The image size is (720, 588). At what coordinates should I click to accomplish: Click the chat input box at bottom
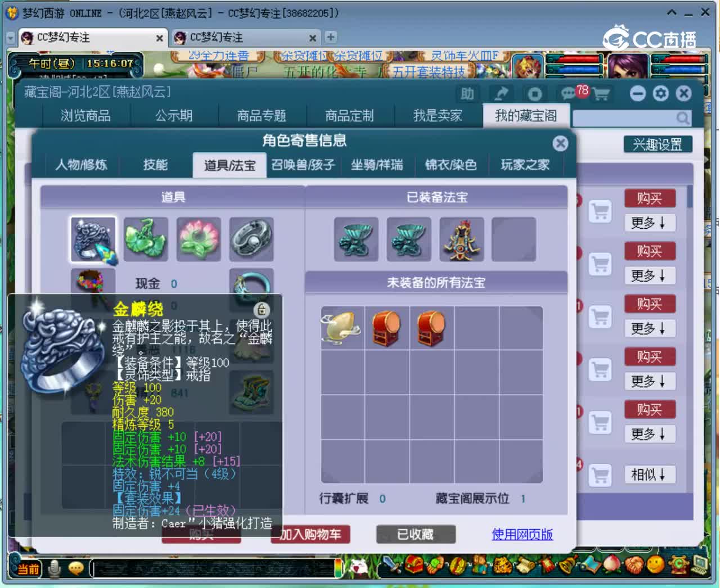215,568
